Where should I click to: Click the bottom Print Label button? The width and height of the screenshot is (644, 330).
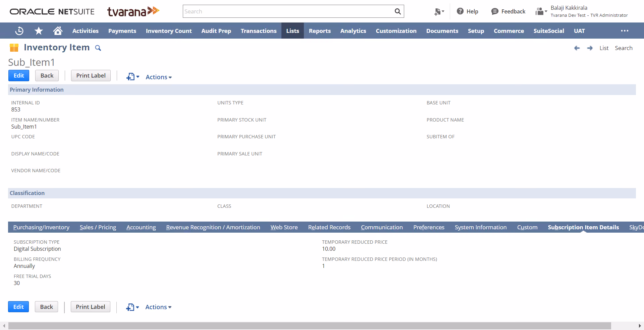click(x=91, y=307)
